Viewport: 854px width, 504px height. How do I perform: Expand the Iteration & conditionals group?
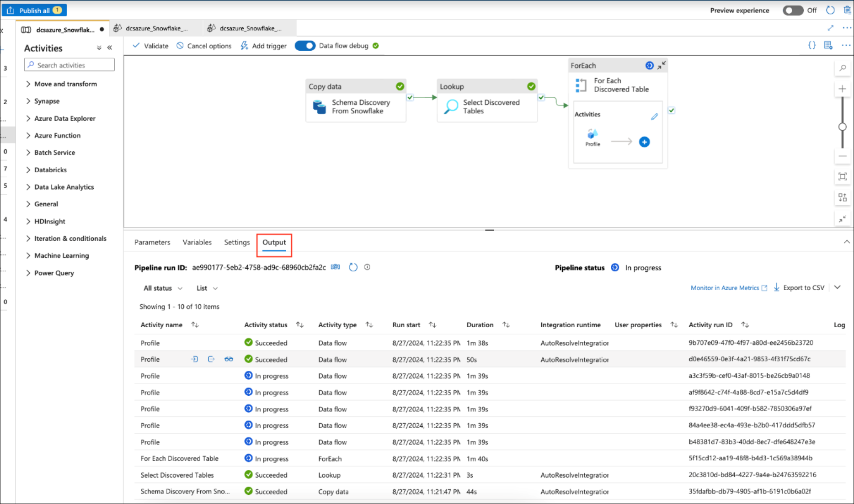coord(70,239)
